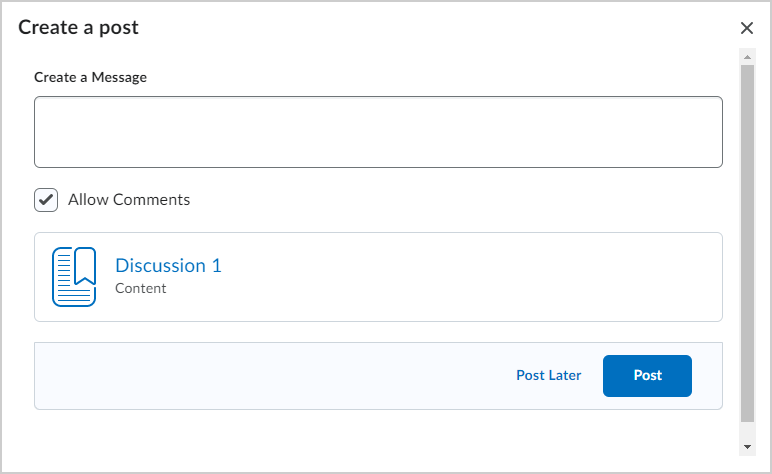The width and height of the screenshot is (772, 474).
Task: Click the Content subtitle under Discussion 1
Action: [140, 288]
